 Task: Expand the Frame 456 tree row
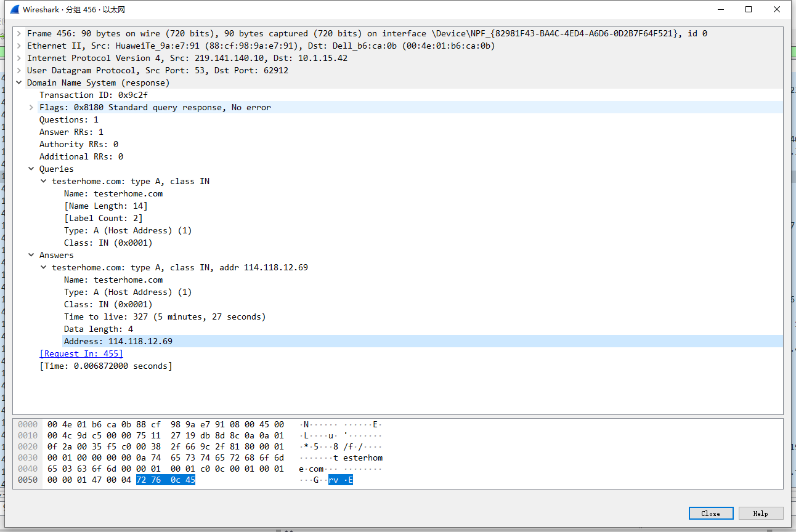19,33
